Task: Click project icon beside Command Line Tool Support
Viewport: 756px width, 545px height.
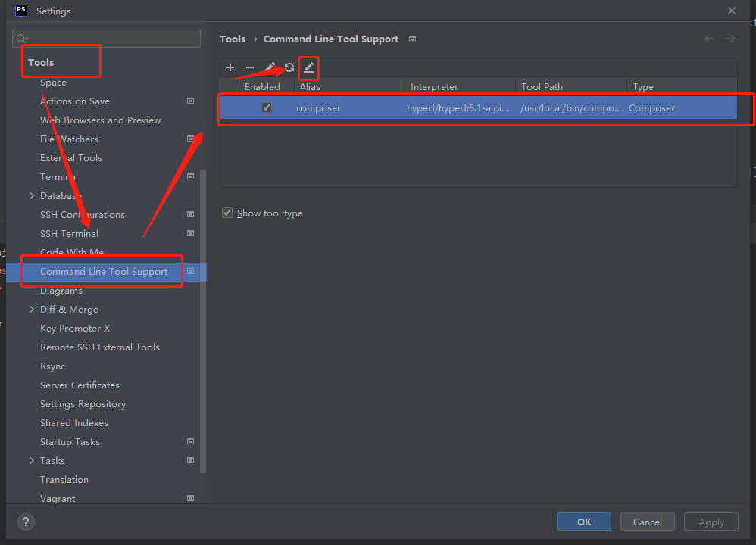Action: pyautogui.click(x=190, y=271)
